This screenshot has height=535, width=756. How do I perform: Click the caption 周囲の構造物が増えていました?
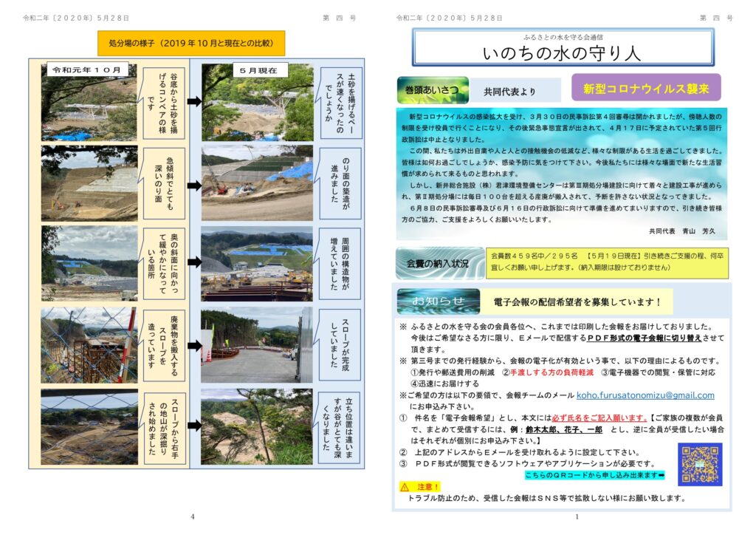(x=340, y=264)
